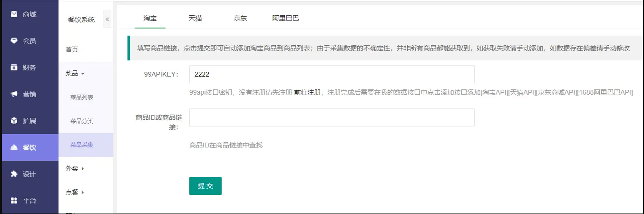Expand the 外卖 section arrow
The height and width of the screenshot is (214, 644).
pos(83,168)
